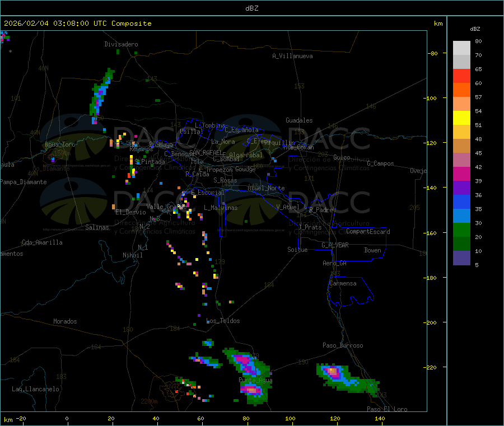Click the Paso_Barroso map label

343,345
